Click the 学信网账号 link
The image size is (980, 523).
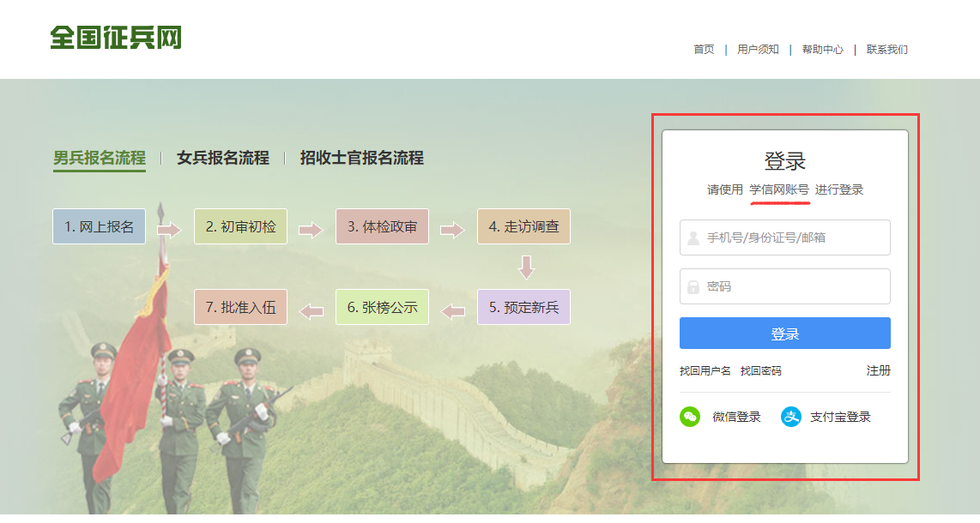(x=778, y=190)
